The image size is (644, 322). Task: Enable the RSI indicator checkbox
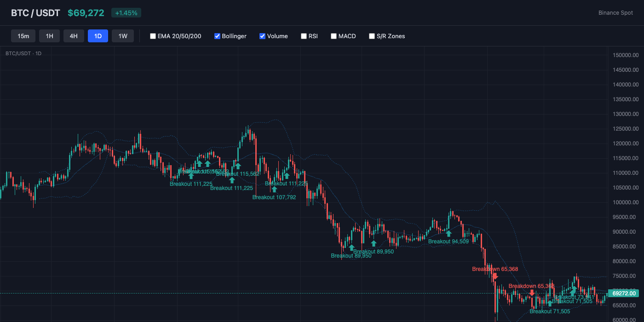tap(304, 36)
